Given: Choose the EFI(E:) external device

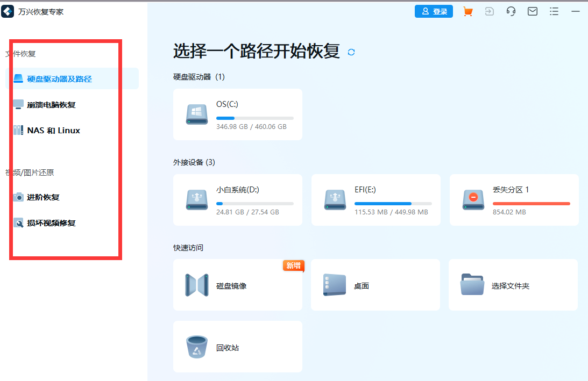Looking at the screenshot, I should [x=375, y=200].
